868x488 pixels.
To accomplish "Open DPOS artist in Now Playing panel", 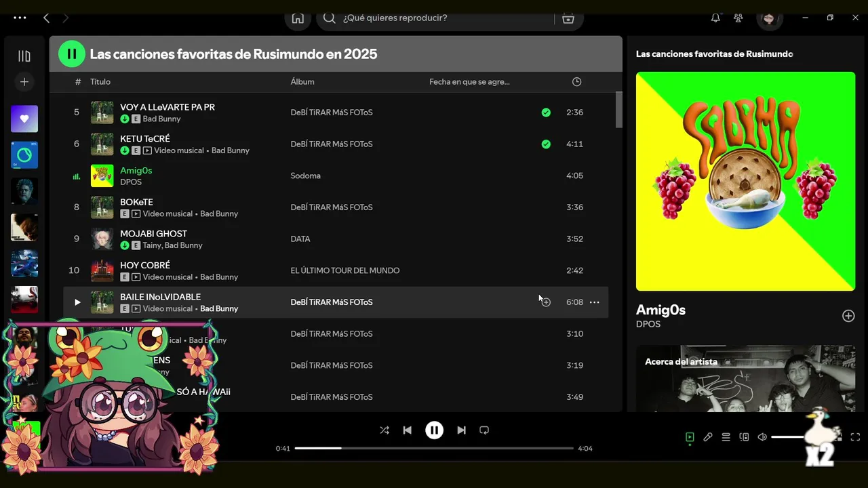I will coord(648,324).
